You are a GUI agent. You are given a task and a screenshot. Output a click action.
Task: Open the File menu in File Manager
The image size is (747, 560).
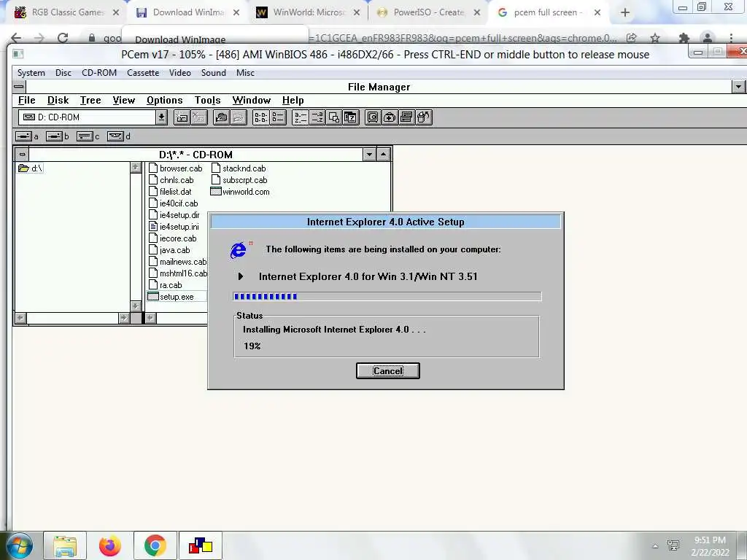(27, 100)
